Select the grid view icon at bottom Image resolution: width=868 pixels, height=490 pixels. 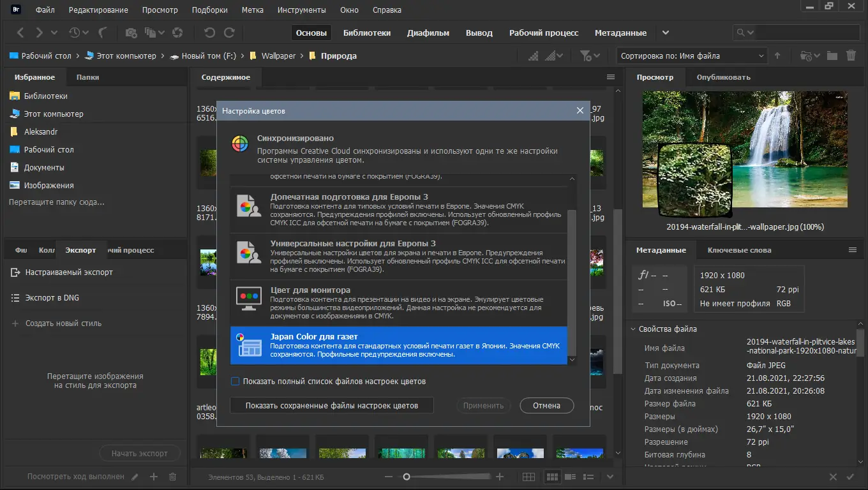point(528,477)
